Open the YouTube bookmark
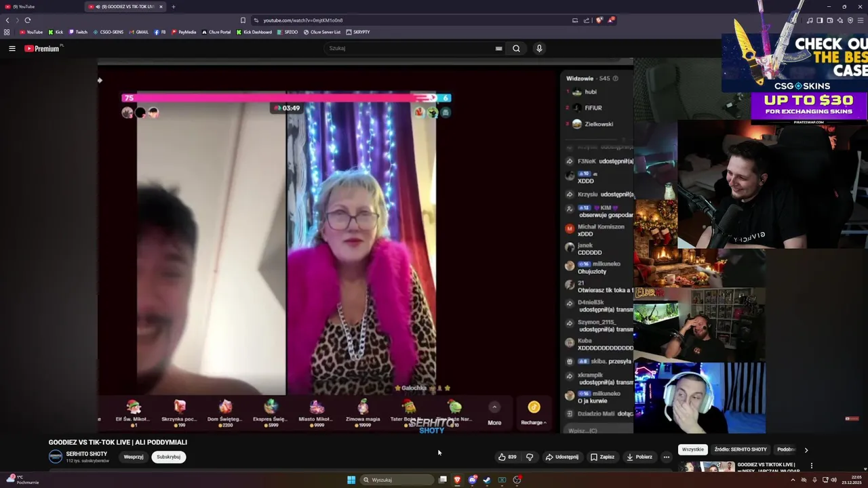Screen dimensions: 868x488 (31, 32)
